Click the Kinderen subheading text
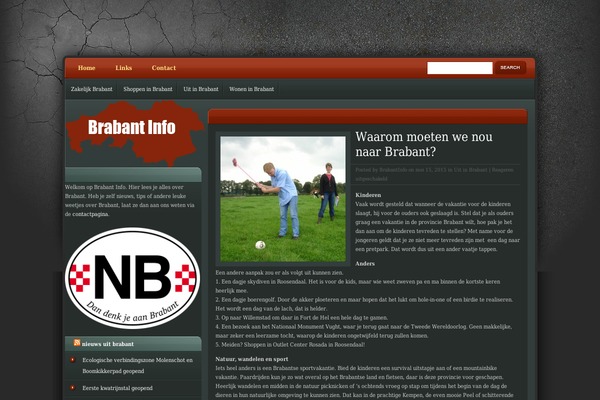The width and height of the screenshot is (600, 400). pyautogui.click(x=368, y=195)
